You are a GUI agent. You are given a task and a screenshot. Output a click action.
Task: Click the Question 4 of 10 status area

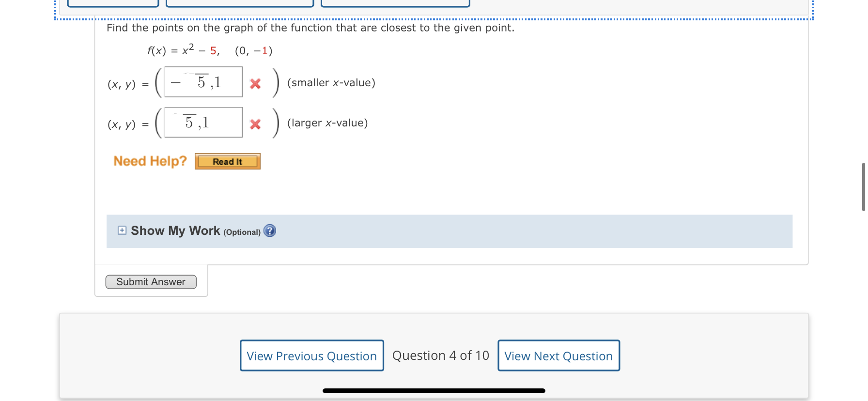[x=440, y=355]
